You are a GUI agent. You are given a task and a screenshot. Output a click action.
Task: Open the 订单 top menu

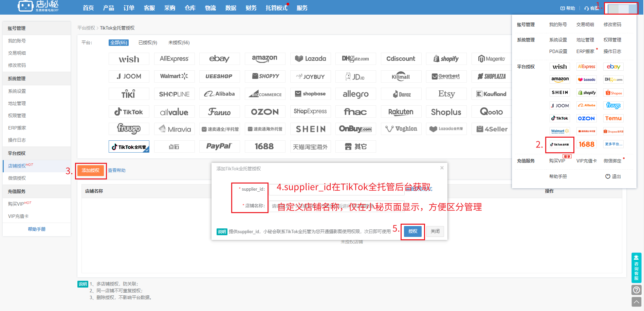pos(129,8)
